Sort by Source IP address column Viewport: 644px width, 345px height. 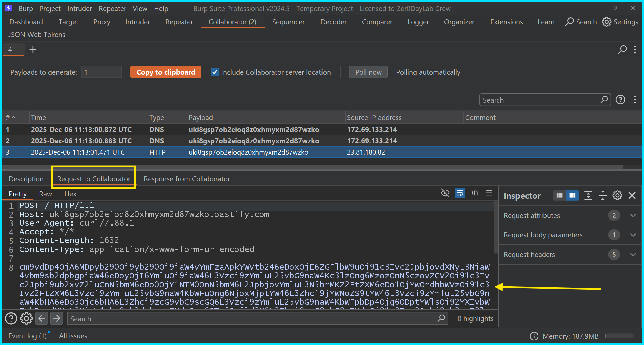[x=404, y=118]
